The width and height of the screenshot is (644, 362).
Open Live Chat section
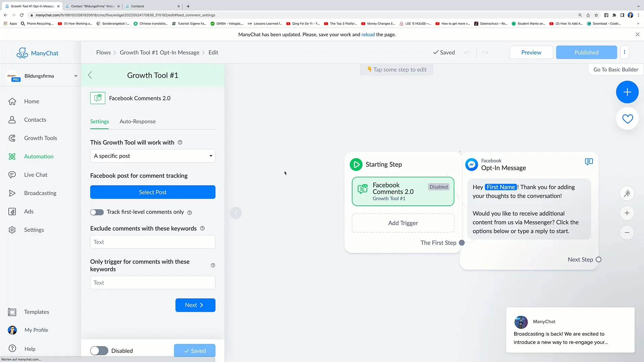[36, 175]
